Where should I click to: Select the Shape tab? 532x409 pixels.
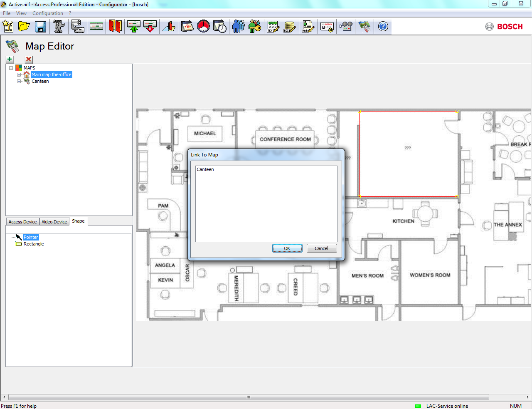(x=78, y=221)
